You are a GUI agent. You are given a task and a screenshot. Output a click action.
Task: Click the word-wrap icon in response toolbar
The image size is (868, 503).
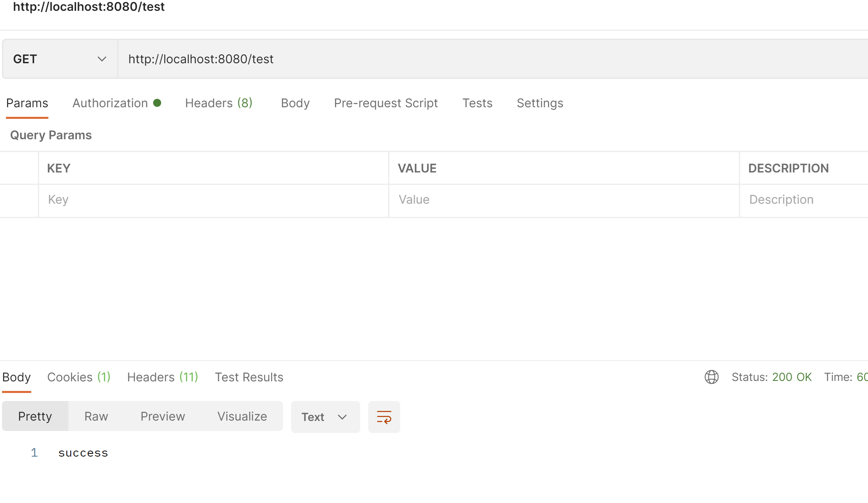384,417
